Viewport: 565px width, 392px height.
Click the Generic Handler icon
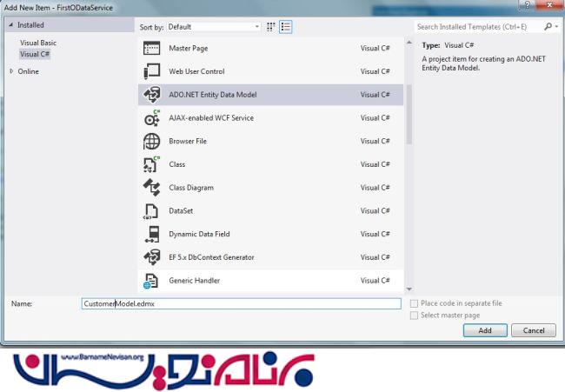tap(151, 281)
